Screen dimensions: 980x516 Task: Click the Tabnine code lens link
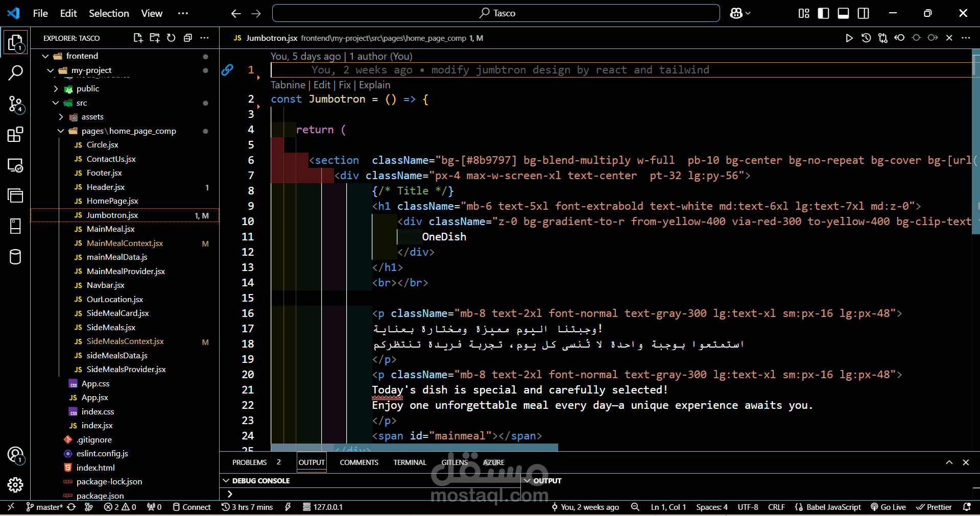[288, 85]
